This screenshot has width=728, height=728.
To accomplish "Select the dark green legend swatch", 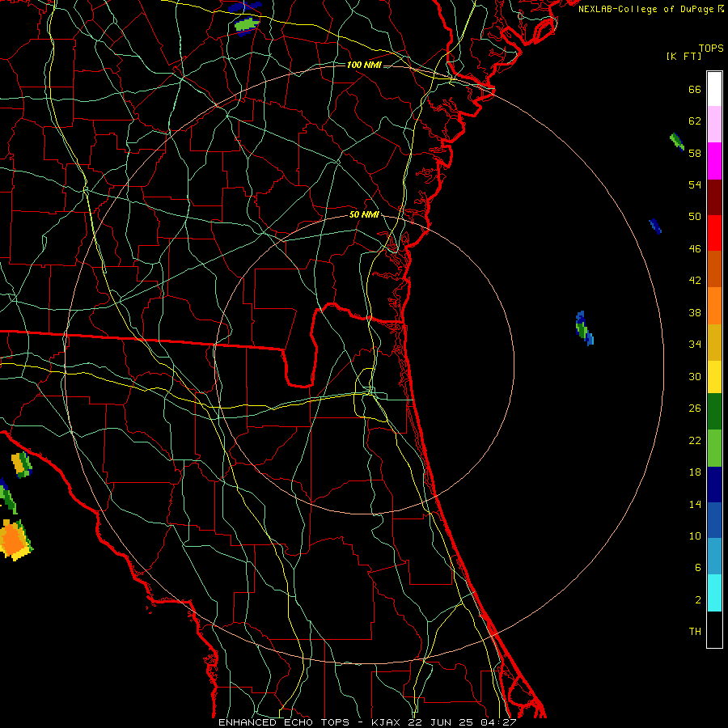I will click(x=714, y=412).
